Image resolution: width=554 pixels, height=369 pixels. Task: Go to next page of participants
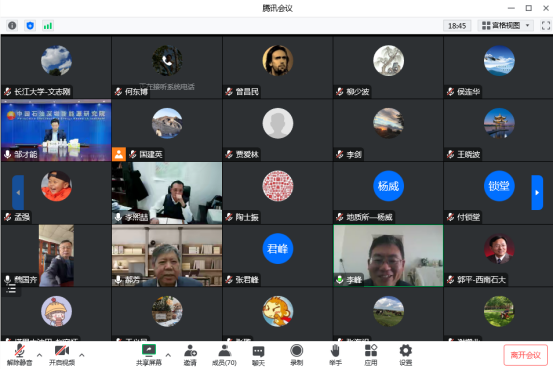click(537, 193)
